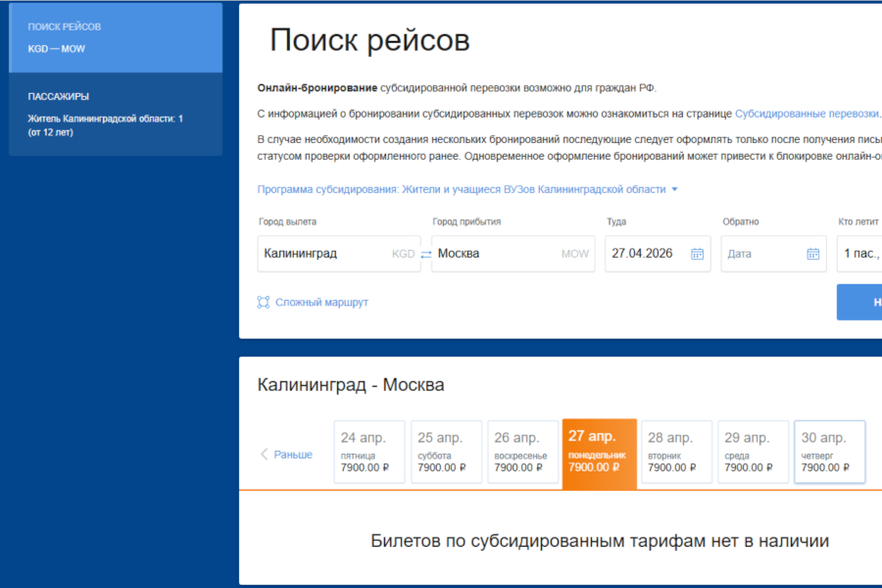Open the return date calendar icon
The width and height of the screenshot is (882, 588).
click(x=812, y=254)
